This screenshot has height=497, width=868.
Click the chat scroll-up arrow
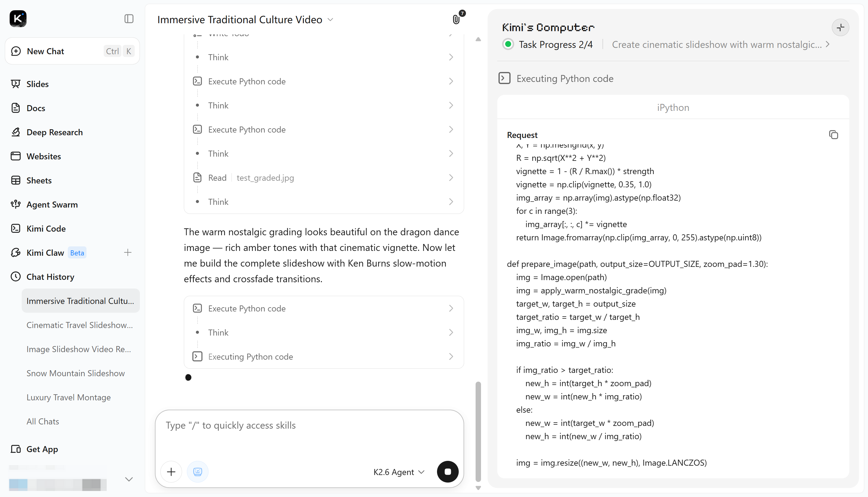(478, 39)
